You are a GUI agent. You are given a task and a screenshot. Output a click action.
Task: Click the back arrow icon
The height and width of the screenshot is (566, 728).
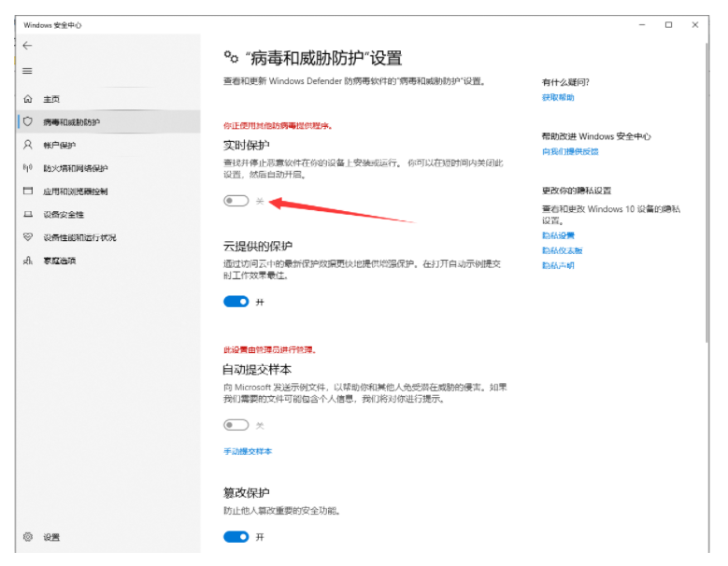[27, 46]
